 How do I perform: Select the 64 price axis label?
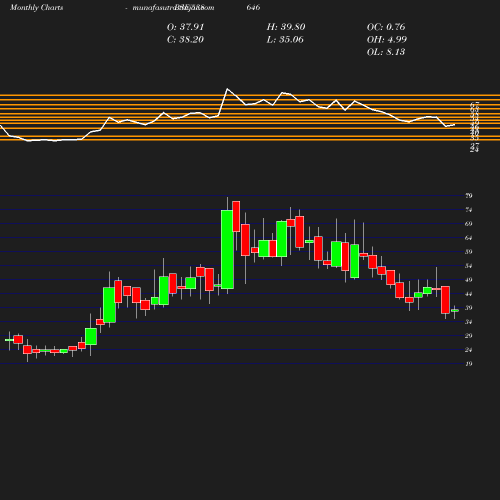coord(469,238)
